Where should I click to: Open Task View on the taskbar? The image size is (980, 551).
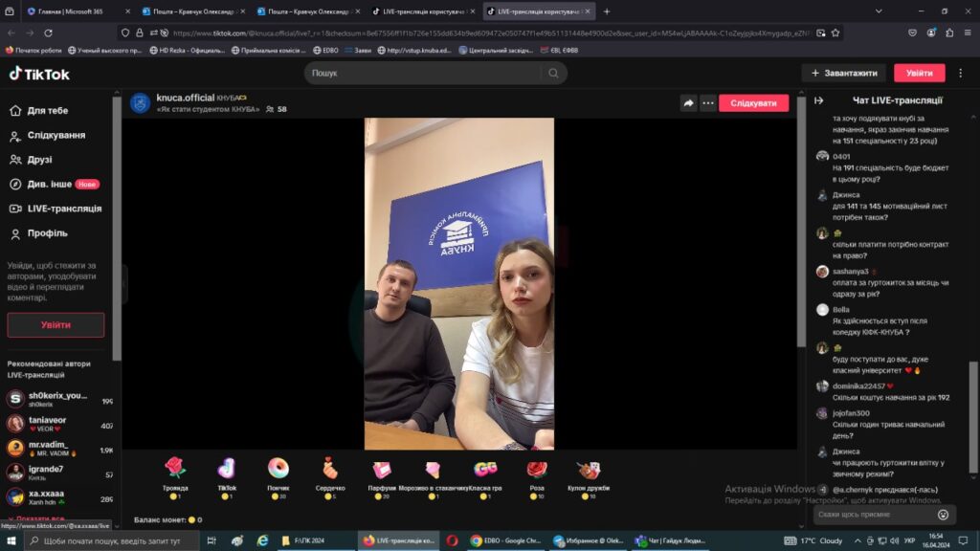pyautogui.click(x=212, y=540)
